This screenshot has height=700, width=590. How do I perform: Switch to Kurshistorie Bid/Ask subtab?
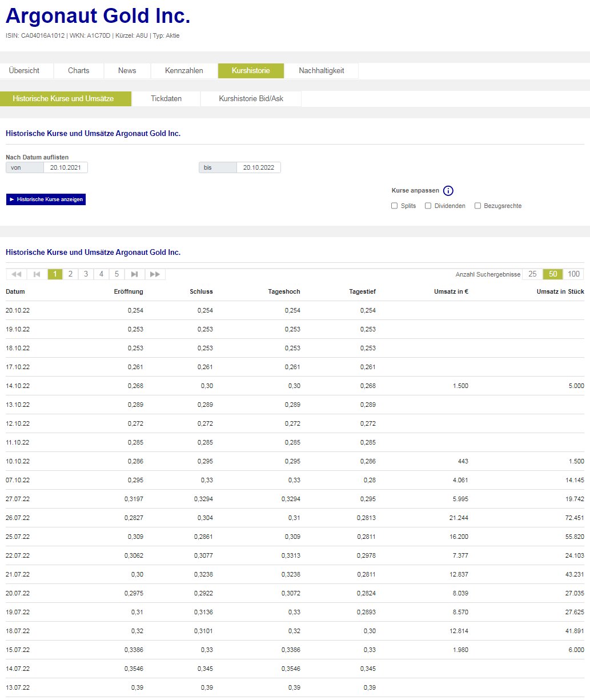tap(251, 99)
